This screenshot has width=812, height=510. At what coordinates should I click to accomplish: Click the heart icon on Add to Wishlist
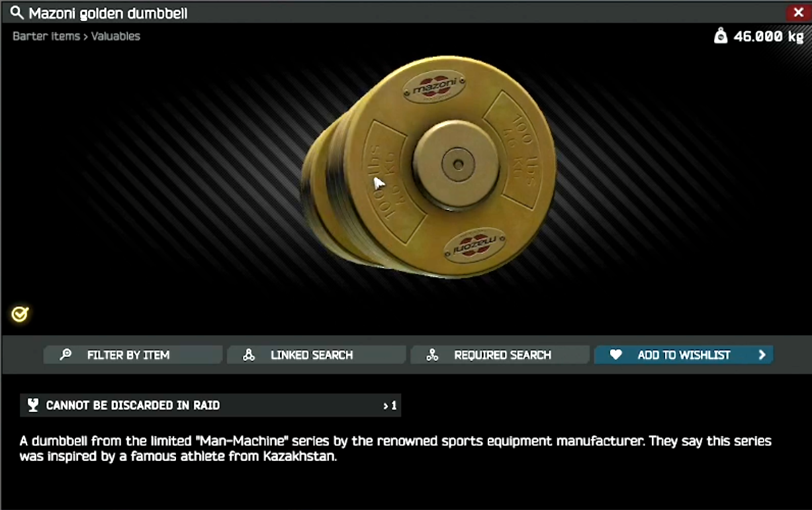tap(615, 355)
